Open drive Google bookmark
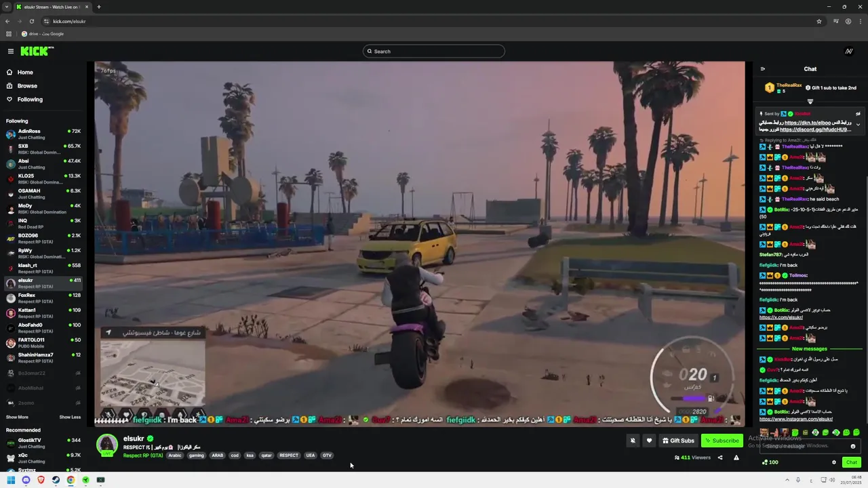The height and width of the screenshot is (488, 868). 42,34
